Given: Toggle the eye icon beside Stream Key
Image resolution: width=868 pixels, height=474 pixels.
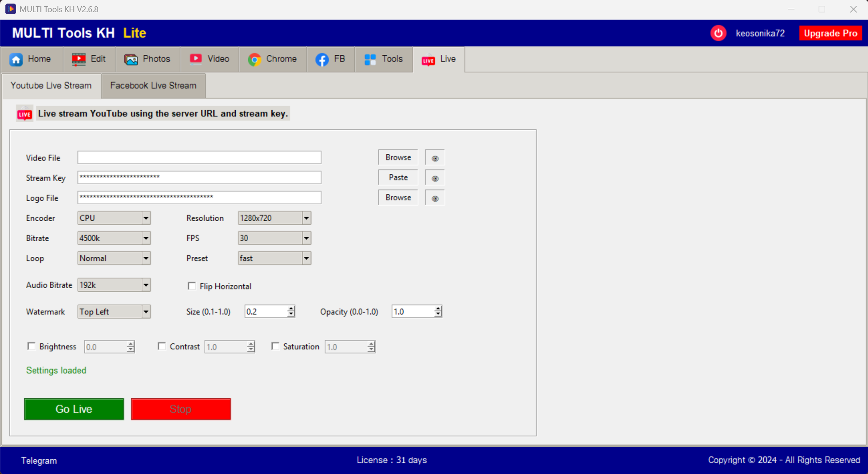Looking at the screenshot, I should (434, 177).
